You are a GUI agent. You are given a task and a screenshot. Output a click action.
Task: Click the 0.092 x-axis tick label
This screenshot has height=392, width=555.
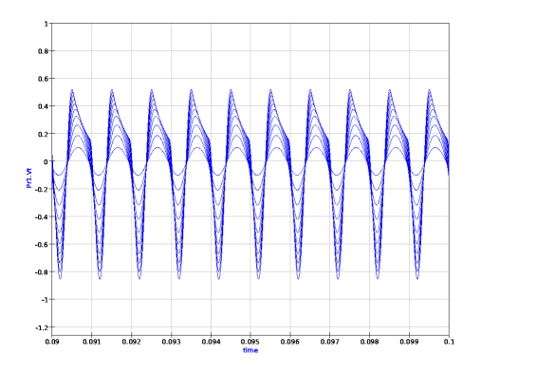point(131,342)
